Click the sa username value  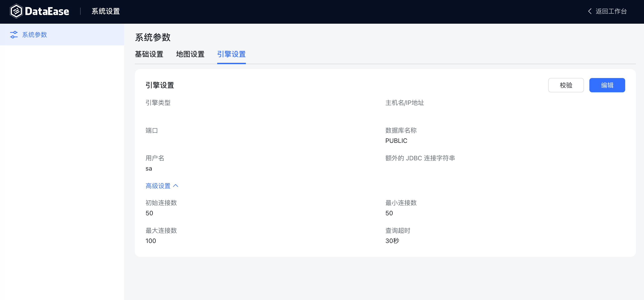(149, 169)
